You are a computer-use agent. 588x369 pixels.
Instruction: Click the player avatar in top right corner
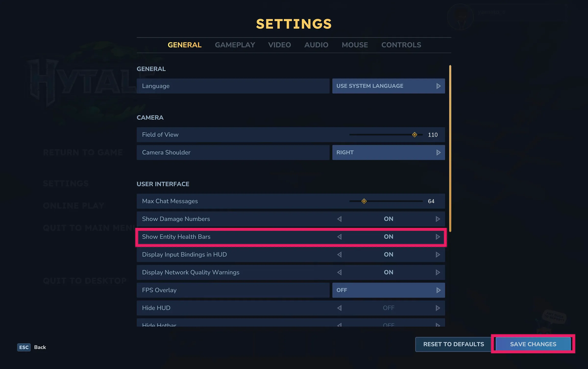(461, 17)
